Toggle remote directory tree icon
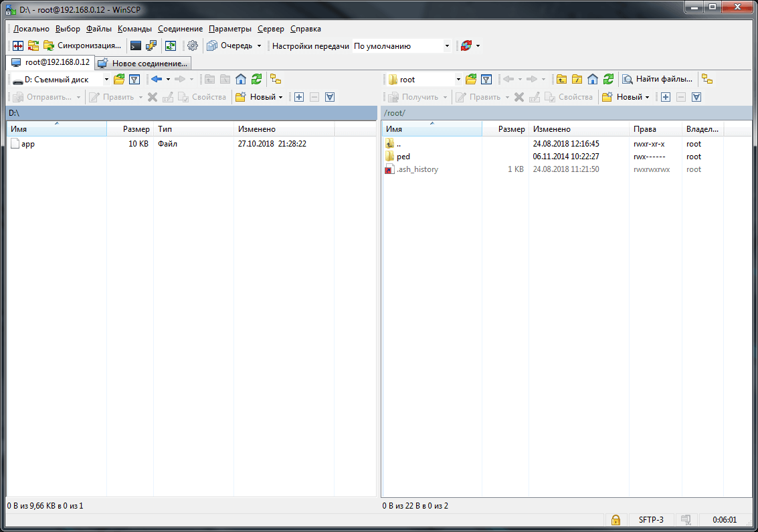Screen dimensions: 758x532 pyautogui.click(x=707, y=80)
